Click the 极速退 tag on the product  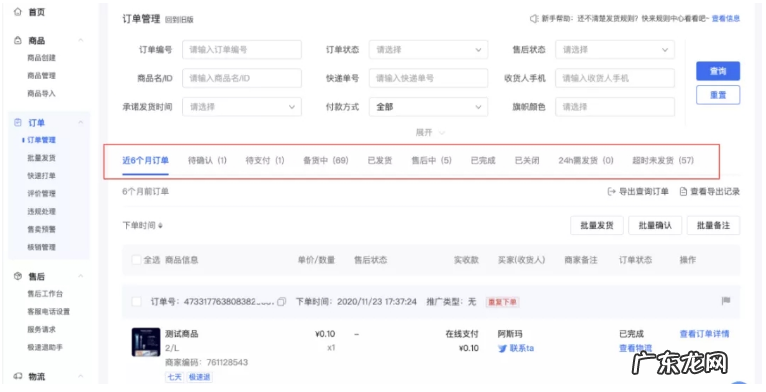click(199, 377)
